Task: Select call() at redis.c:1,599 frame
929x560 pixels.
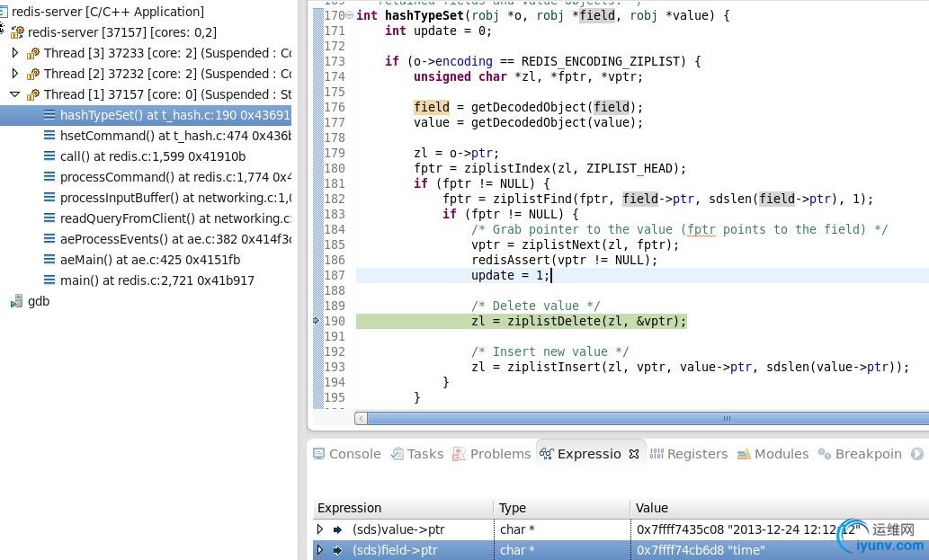Action: (153, 156)
